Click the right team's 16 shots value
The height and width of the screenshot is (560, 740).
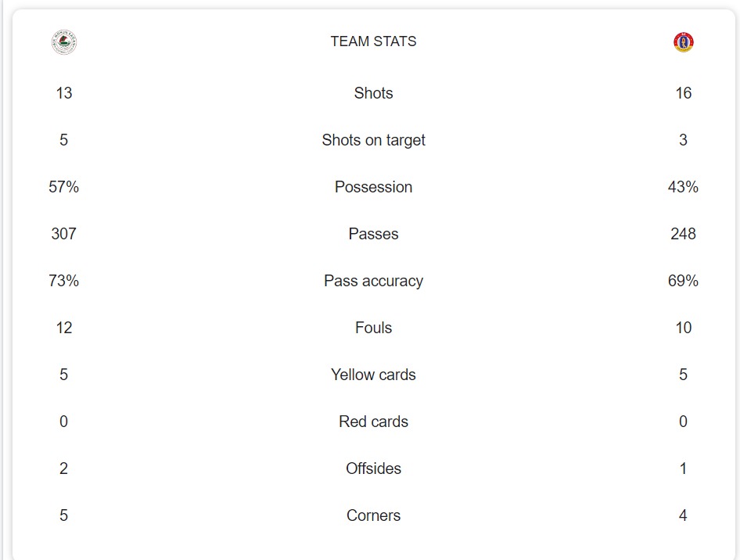coord(683,93)
